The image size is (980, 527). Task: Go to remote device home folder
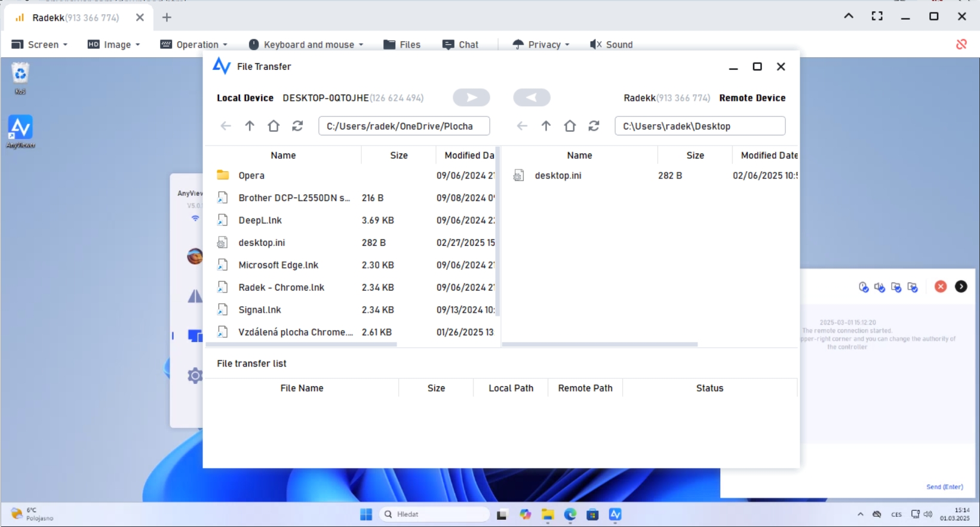[x=570, y=126]
